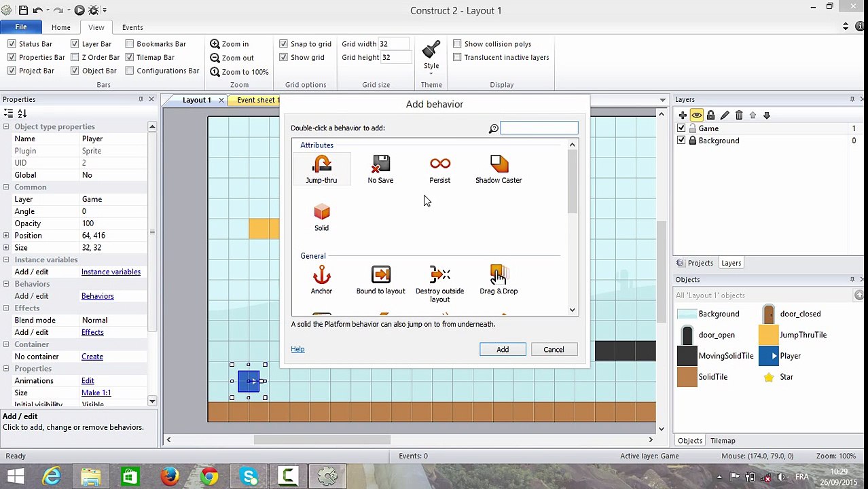Toggle the Properties Bar checkbox
The height and width of the screenshot is (489, 868).
[12, 58]
